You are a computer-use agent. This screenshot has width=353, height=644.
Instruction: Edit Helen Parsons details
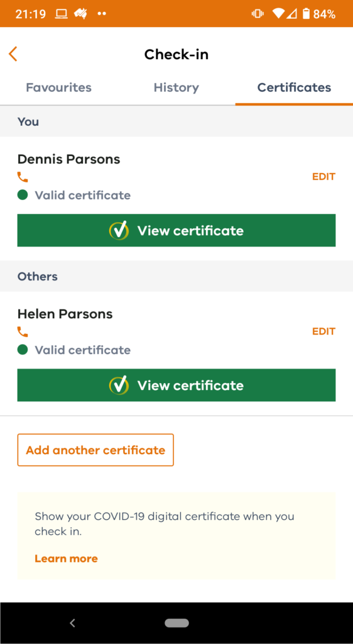(324, 331)
